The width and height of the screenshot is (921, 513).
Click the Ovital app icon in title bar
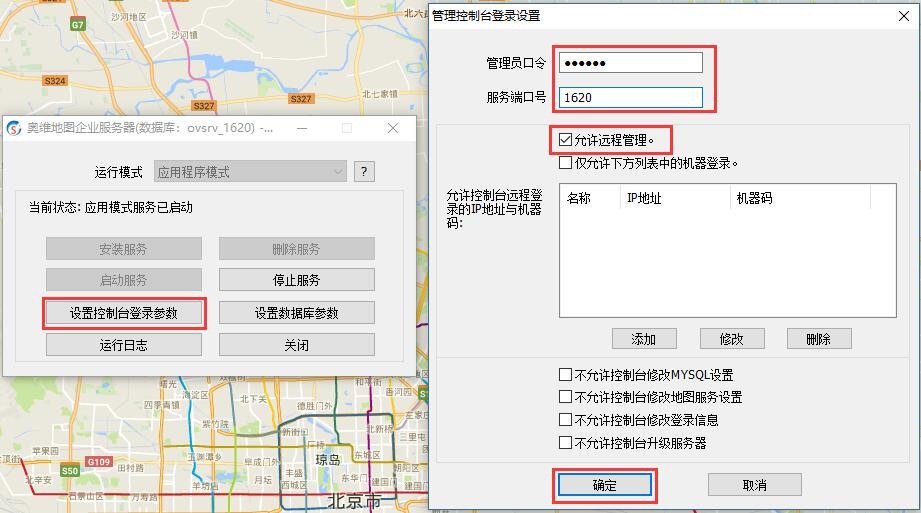(x=15, y=128)
